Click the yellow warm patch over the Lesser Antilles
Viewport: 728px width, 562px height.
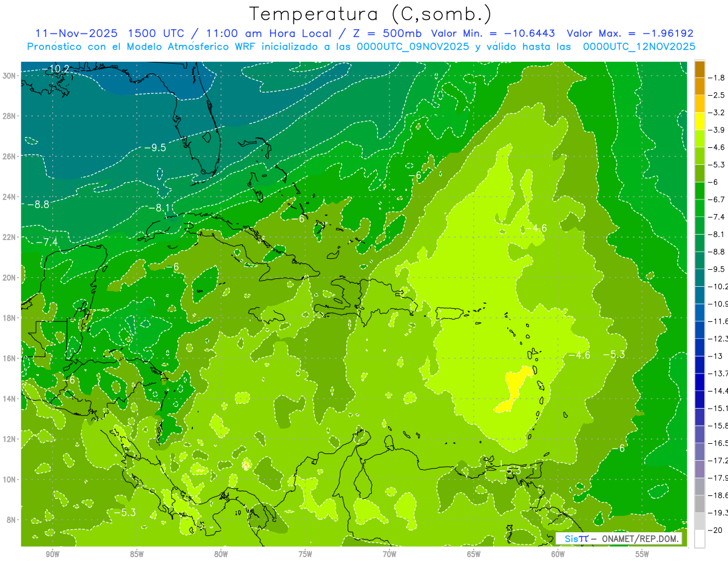pyautogui.click(x=514, y=390)
